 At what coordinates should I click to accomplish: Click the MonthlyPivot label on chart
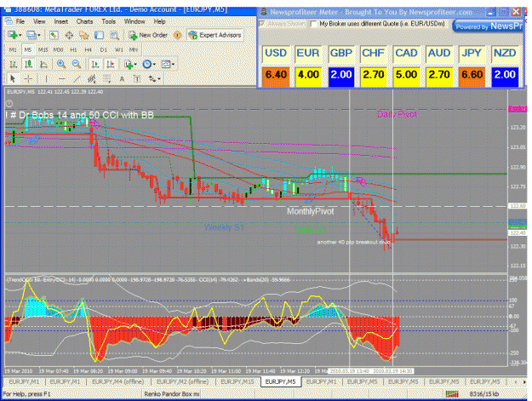coord(311,212)
